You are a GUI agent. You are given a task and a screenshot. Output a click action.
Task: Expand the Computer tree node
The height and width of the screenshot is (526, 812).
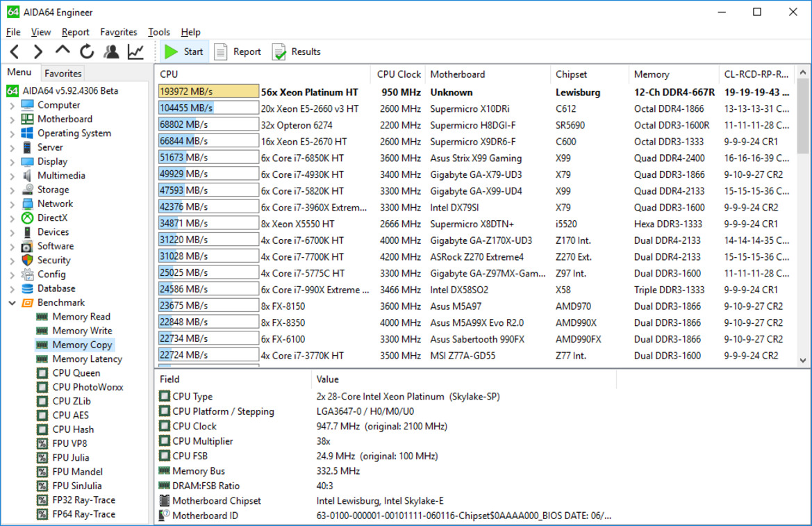click(x=13, y=105)
